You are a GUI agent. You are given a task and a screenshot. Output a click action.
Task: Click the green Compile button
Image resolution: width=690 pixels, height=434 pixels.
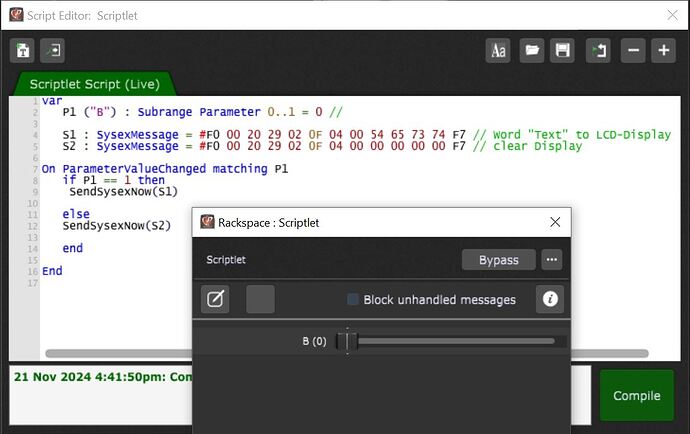[x=637, y=395]
